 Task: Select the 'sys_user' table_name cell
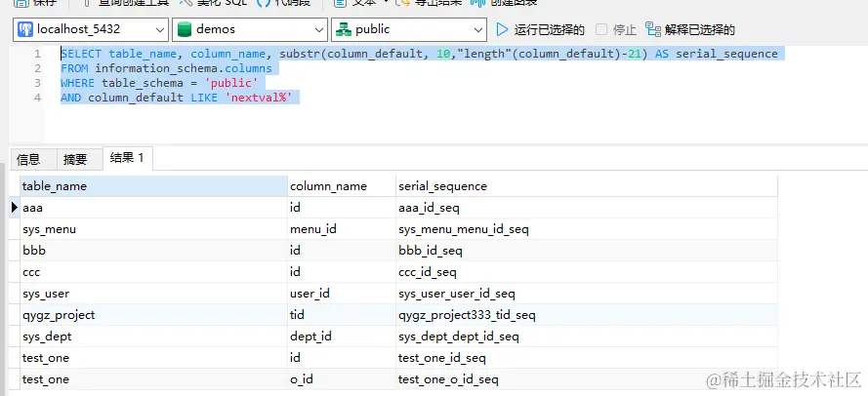(x=154, y=294)
